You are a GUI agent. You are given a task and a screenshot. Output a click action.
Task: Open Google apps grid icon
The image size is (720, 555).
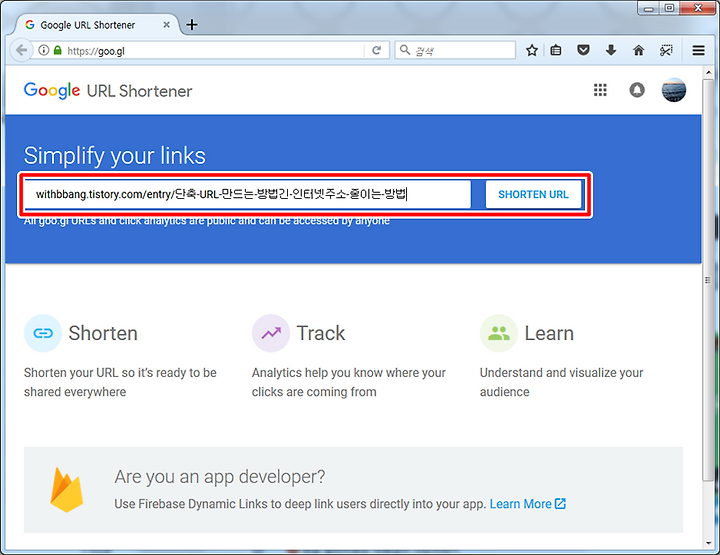pos(600,90)
